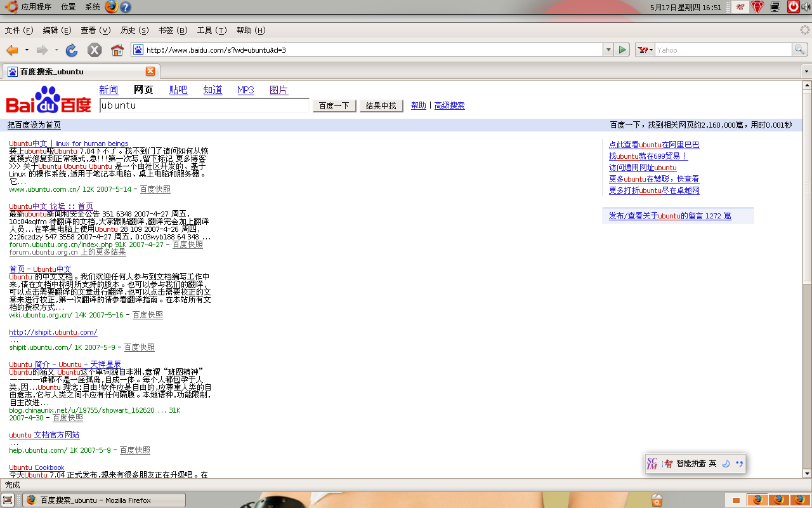Go back using the Back arrow
Screen dimensions: 812x508
coord(12,50)
